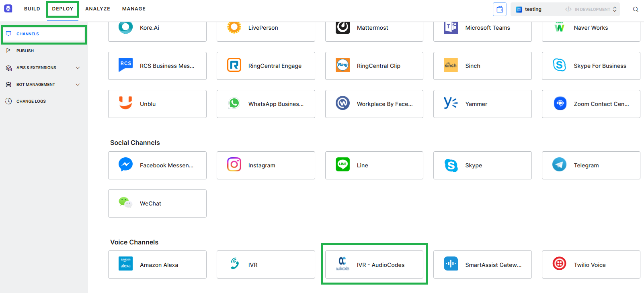Click the Amazon Alexa label
The width and height of the screenshot is (644, 293).
coord(159,265)
